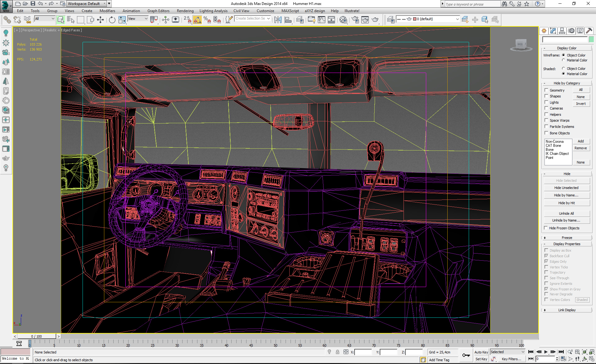Check Geometry in Hide by Category

(x=546, y=90)
